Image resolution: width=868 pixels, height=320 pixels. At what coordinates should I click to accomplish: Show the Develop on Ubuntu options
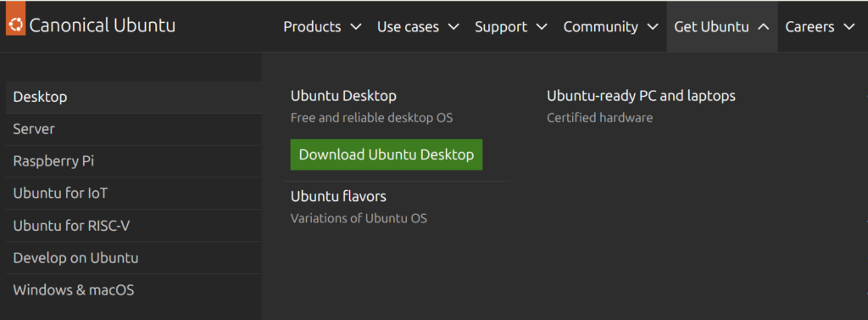133,258
